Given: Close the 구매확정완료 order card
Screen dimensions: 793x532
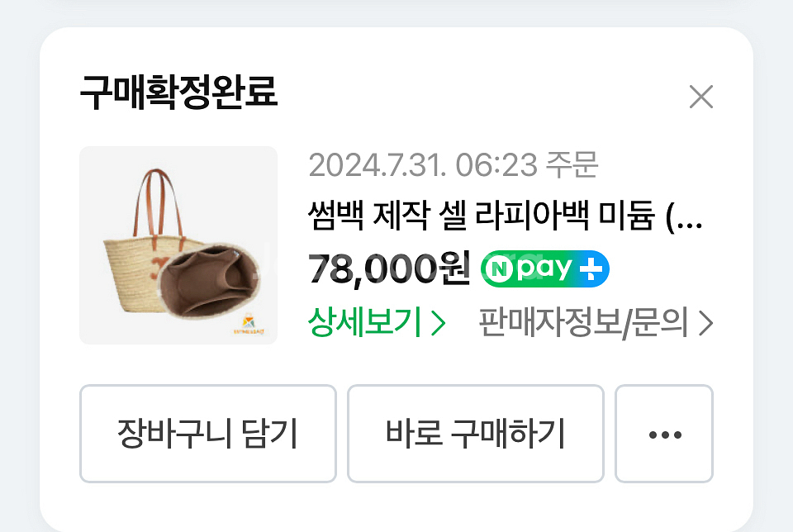Looking at the screenshot, I should click(701, 97).
